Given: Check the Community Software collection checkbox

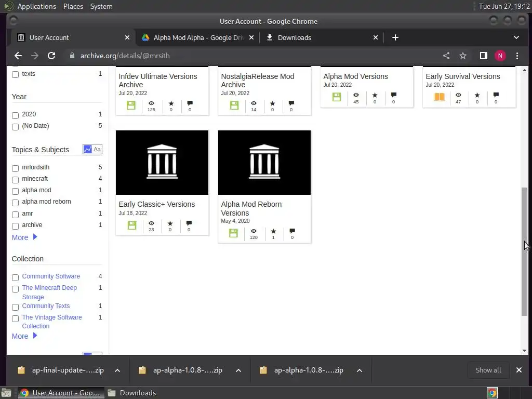Looking at the screenshot, I should coord(15,277).
